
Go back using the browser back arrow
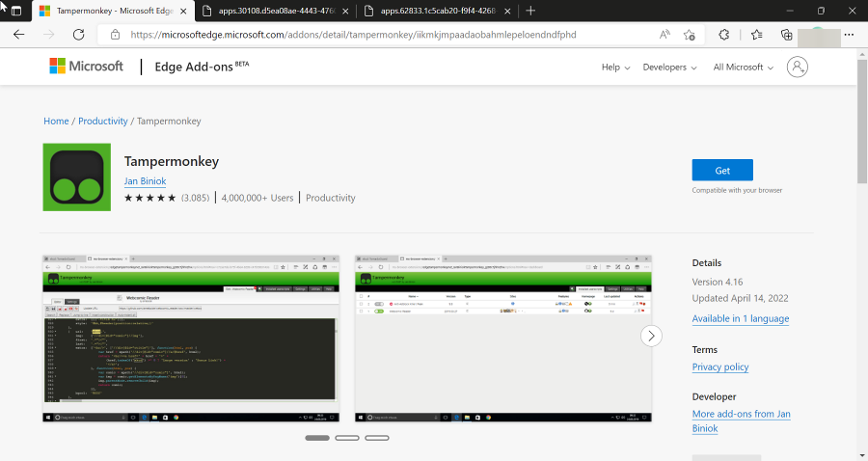click(x=19, y=35)
